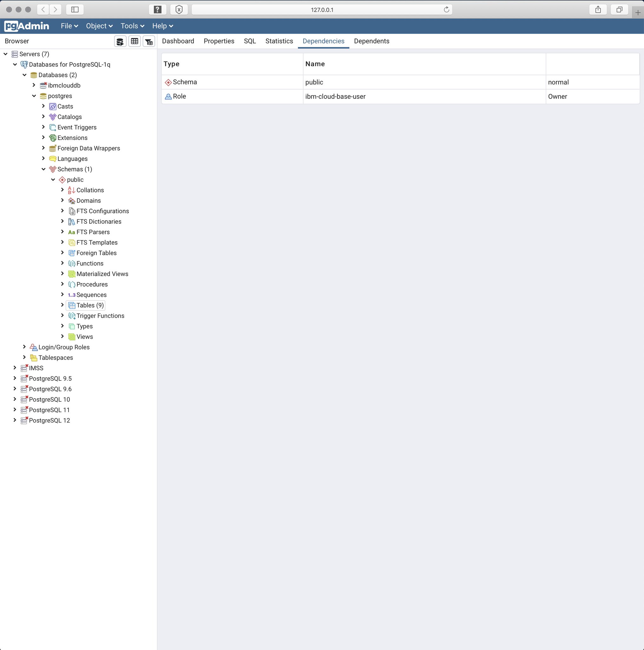Open the Object menu dropdown
The image size is (644, 650).
click(x=99, y=26)
